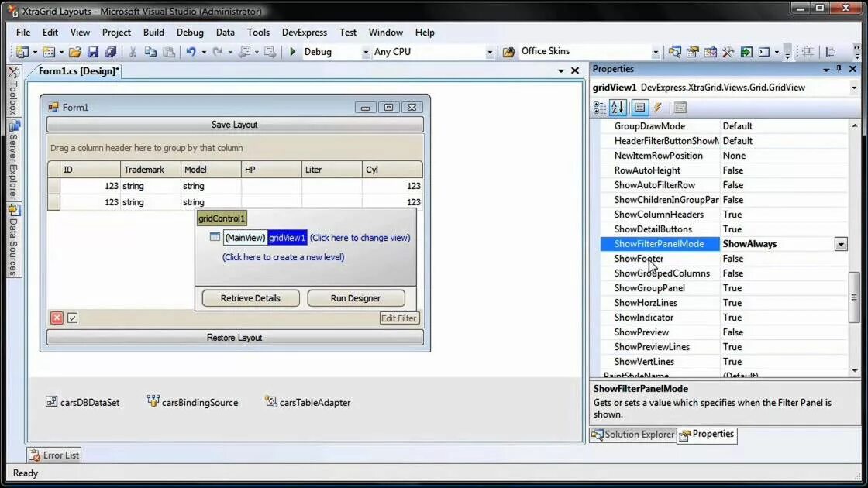This screenshot has height=488, width=868.
Task: Click the Edit Filter button
Action: click(x=398, y=318)
